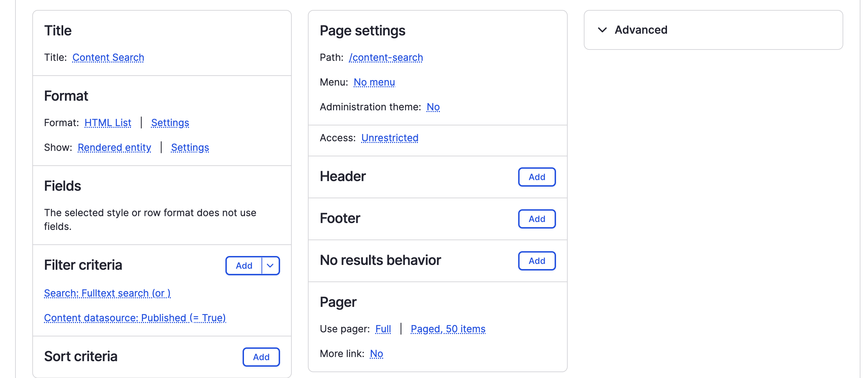Open the Unrestricted access setting

tap(390, 137)
